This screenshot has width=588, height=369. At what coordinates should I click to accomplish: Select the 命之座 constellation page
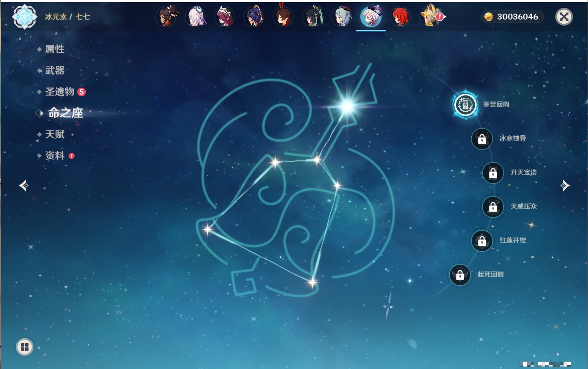65,113
